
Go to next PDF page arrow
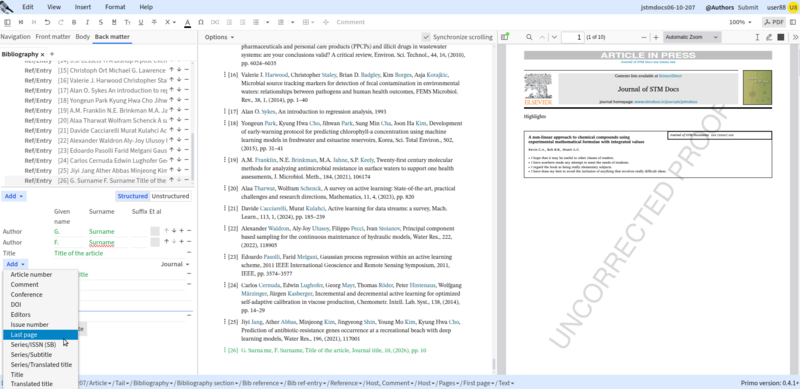pyautogui.click(x=554, y=37)
